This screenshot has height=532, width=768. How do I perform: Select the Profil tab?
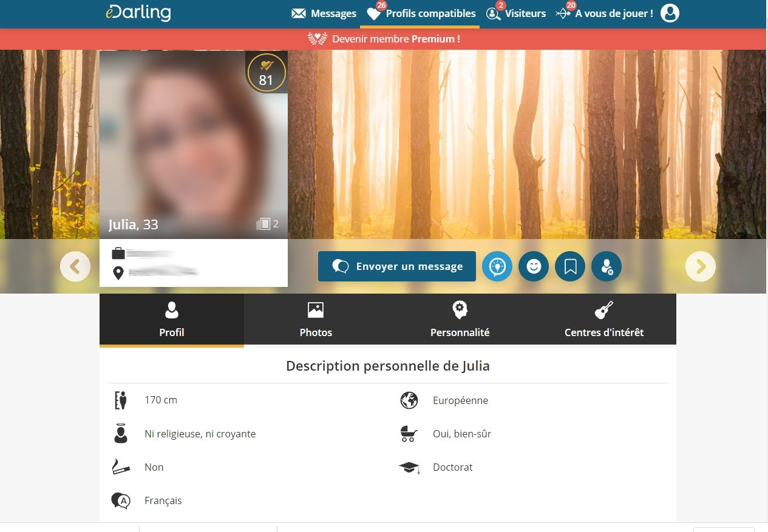[x=172, y=320]
